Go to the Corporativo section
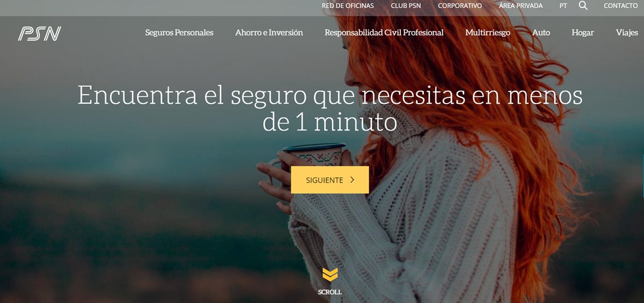This screenshot has height=303, width=644. click(x=460, y=6)
